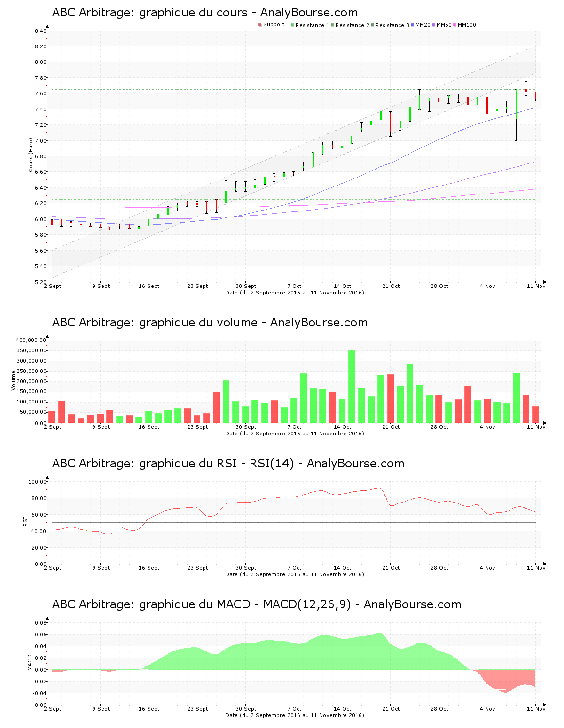Click the '30 Sept' date on volume chart
The width and height of the screenshot is (564, 728).
246,427
